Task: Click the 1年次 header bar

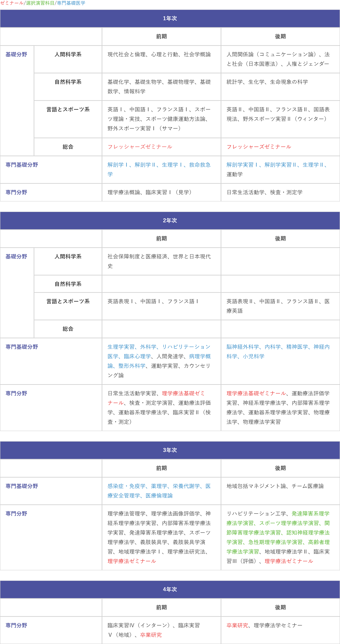Action: [x=170, y=19]
